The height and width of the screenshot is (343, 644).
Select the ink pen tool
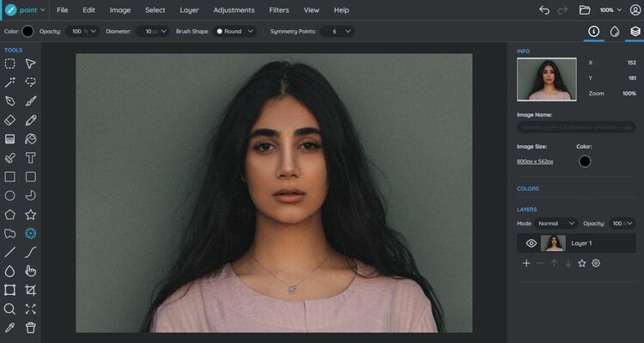pyautogui.click(x=9, y=101)
